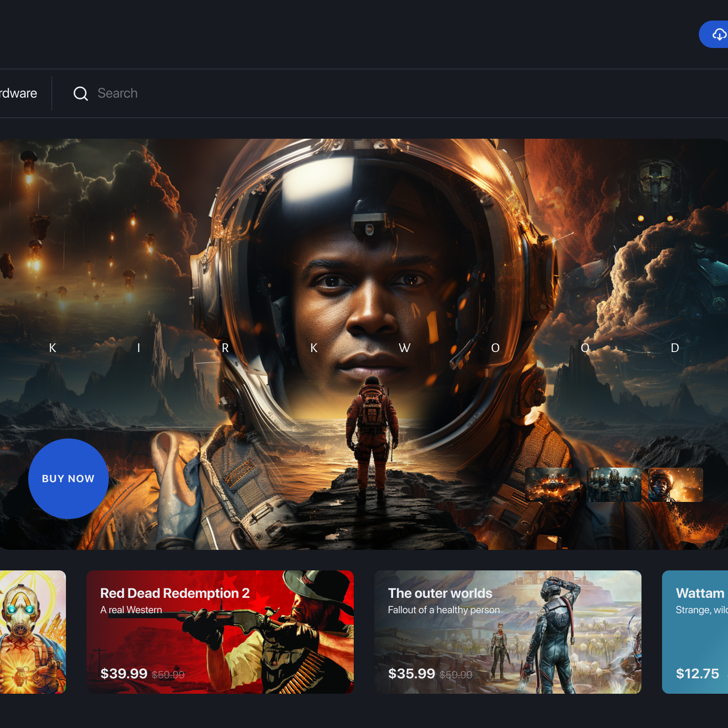Image resolution: width=728 pixels, height=728 pixels.
Task: Select the armored soldiers thumbnail
Action: [614, 485]
